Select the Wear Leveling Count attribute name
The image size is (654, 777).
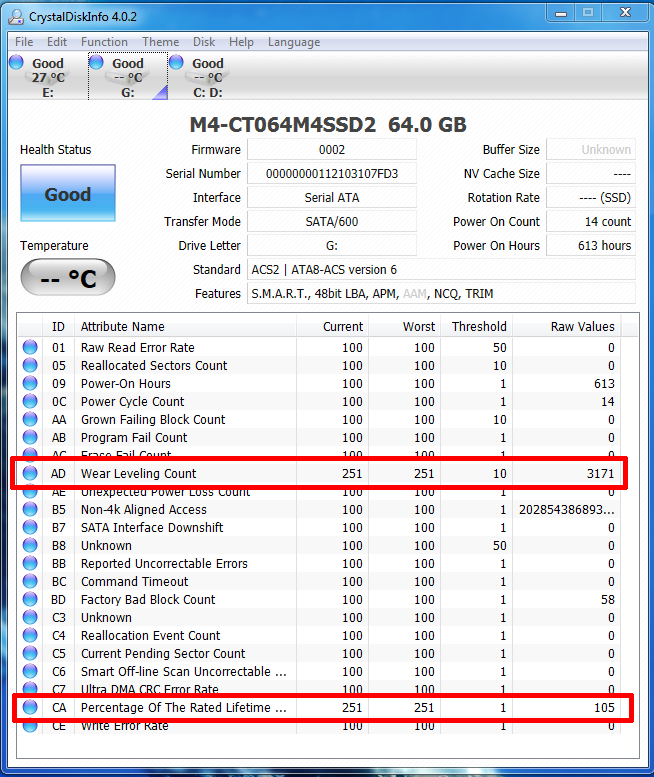138,474
